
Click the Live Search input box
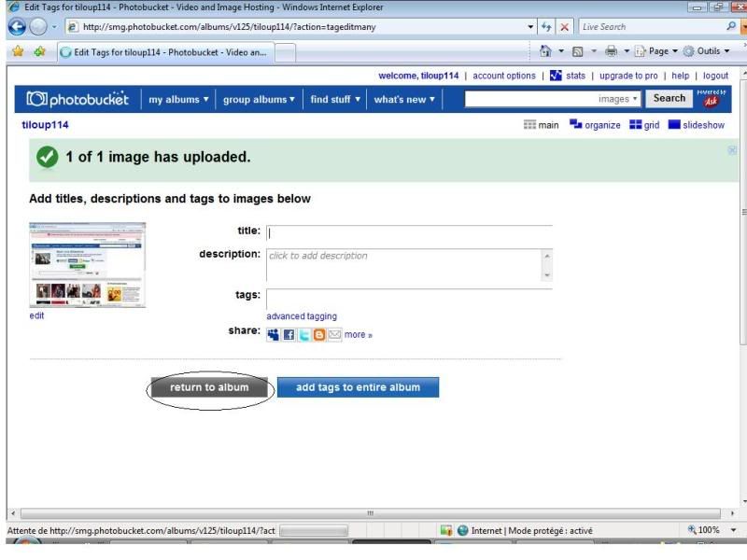[x=650, y=27]
